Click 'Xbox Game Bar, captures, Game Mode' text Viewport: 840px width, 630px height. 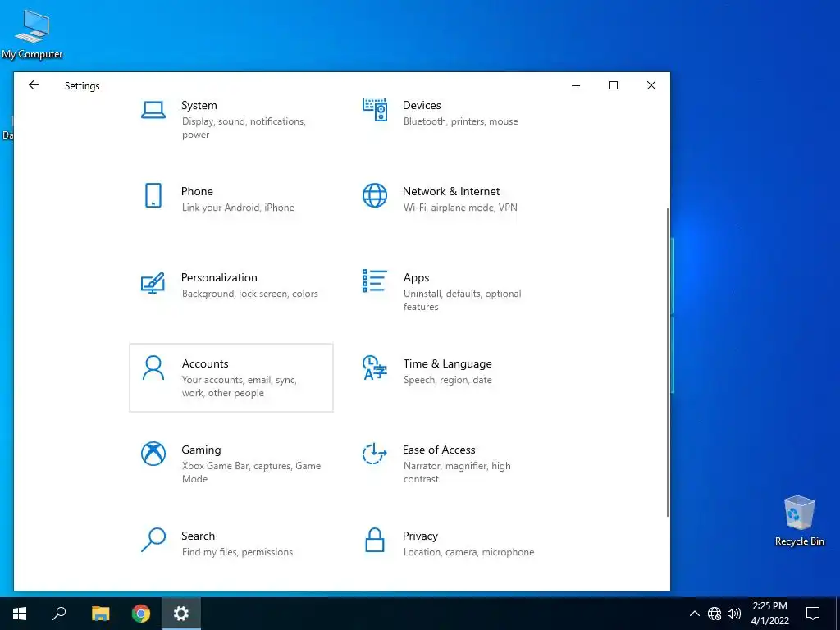(x=251, y=472)
